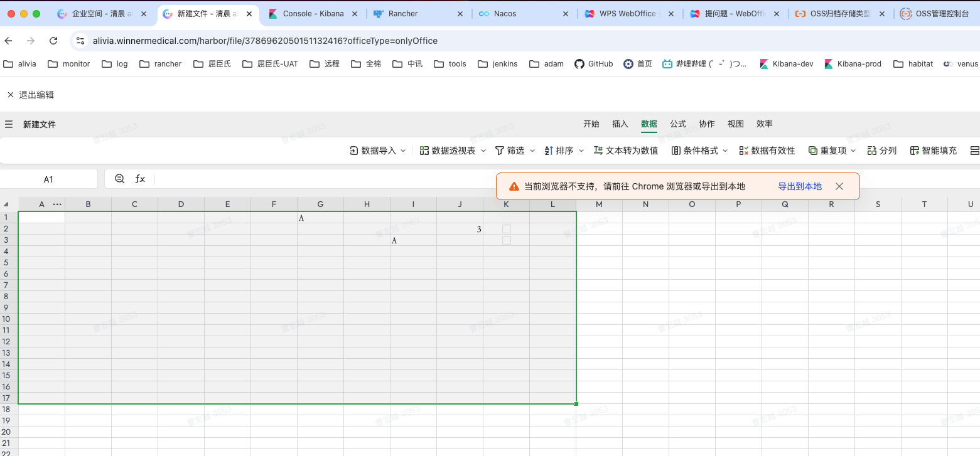
Task: Open the Kibana-prod bookmark
Action: pyautogui.click(x=853, y=64)
